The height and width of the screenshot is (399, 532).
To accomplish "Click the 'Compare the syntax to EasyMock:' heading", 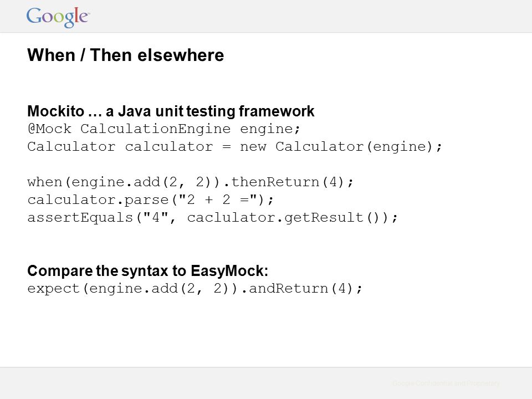I will tap(147, 271).
